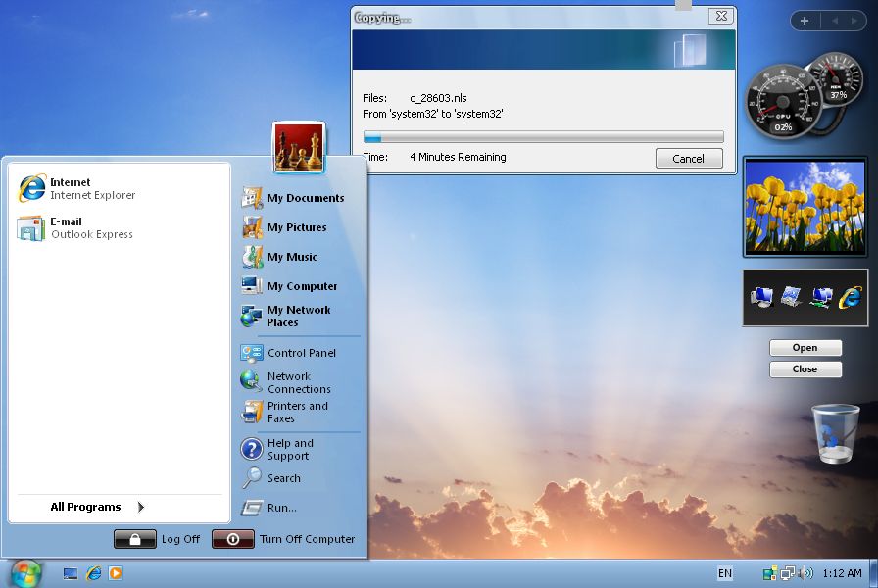Open My Network Places
This screenshot has height=588, width=878.
286,316
